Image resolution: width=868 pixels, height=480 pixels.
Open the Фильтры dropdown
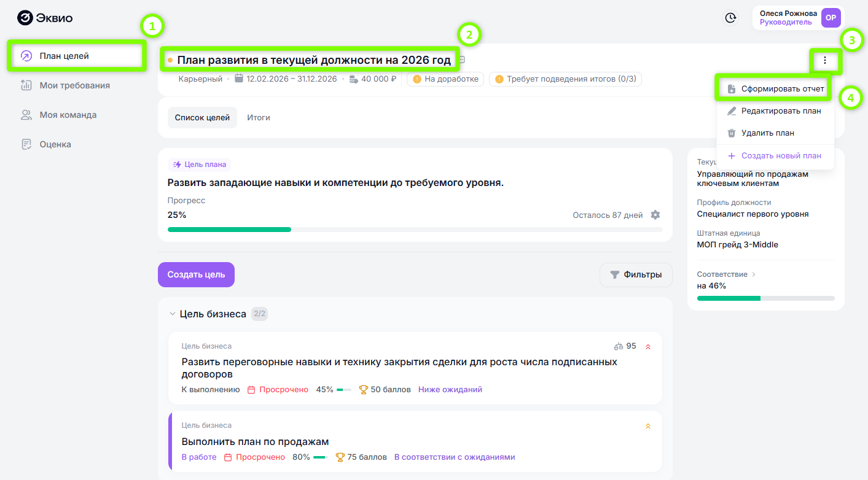pyautogui.click(x=636, y=275)
